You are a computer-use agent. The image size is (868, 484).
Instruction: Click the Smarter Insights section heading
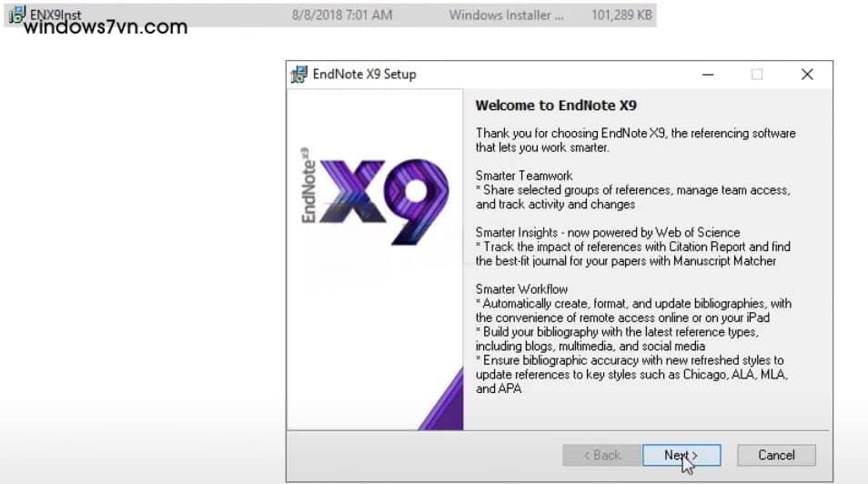[607, 232]
